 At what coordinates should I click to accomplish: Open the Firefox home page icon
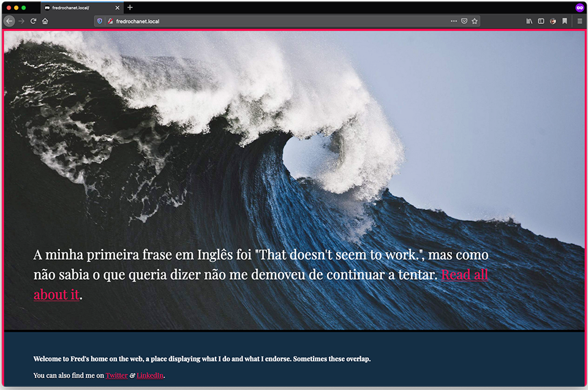[x=45, y=21]
